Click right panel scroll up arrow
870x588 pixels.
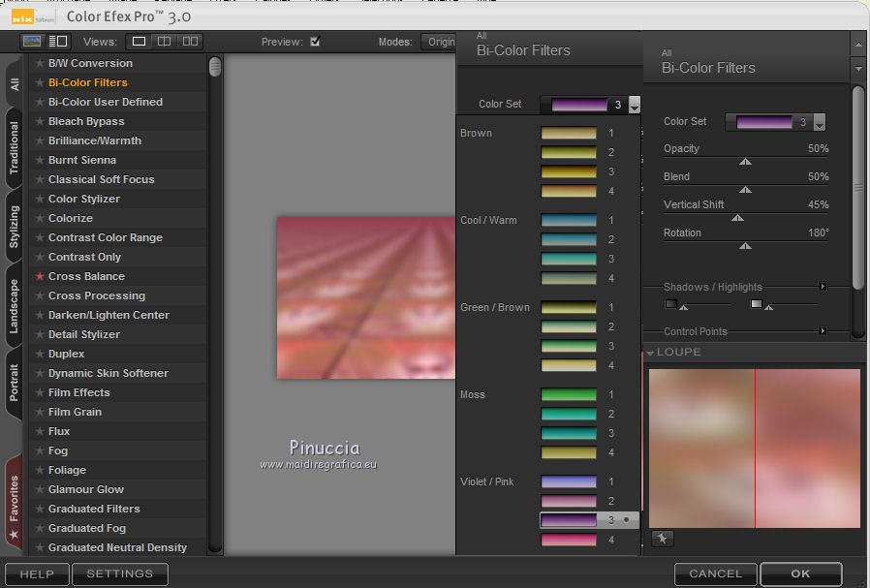[x=857, y=45]
